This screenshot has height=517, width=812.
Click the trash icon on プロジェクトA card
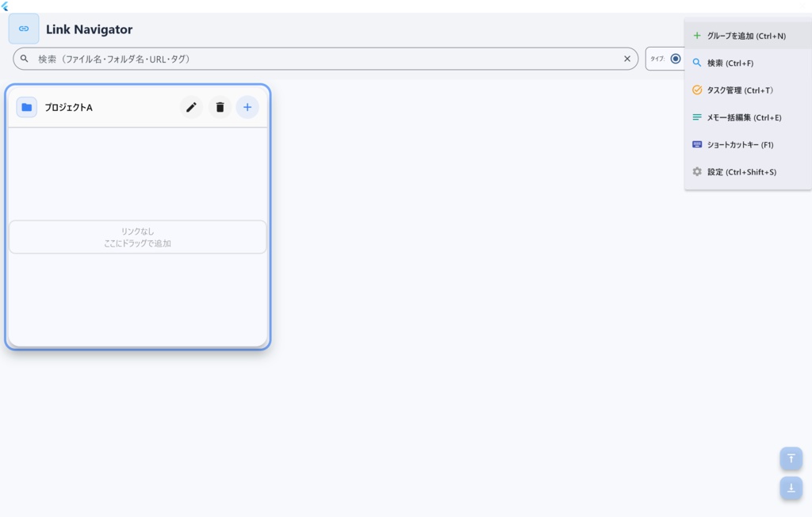(219, 106)
